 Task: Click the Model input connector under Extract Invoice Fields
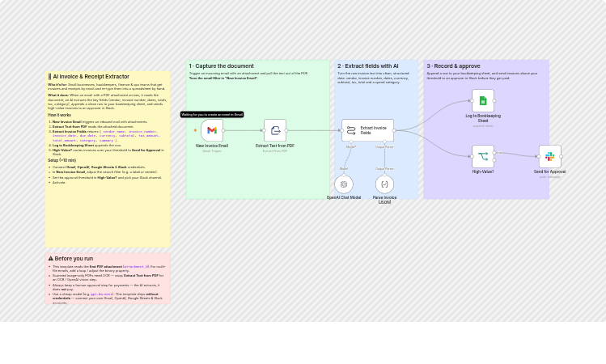pos(351,142)
